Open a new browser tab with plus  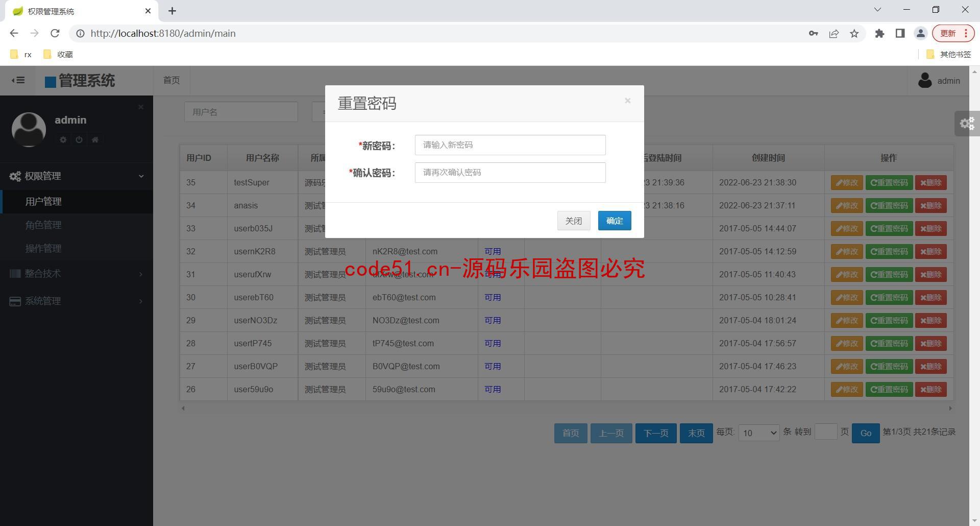coord(172,11)
